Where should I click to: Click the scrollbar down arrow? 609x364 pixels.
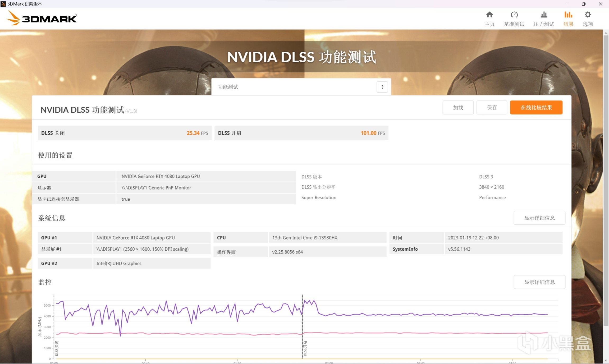click(x=606, y=361)
